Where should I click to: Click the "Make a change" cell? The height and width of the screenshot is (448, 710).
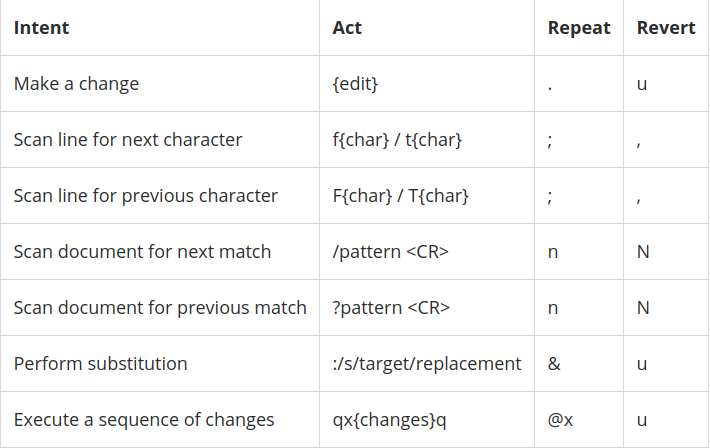76,84
